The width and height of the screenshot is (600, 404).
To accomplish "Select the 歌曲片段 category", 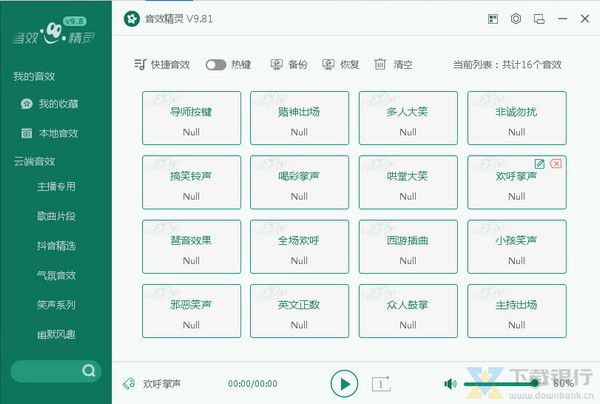I will 56,216.
